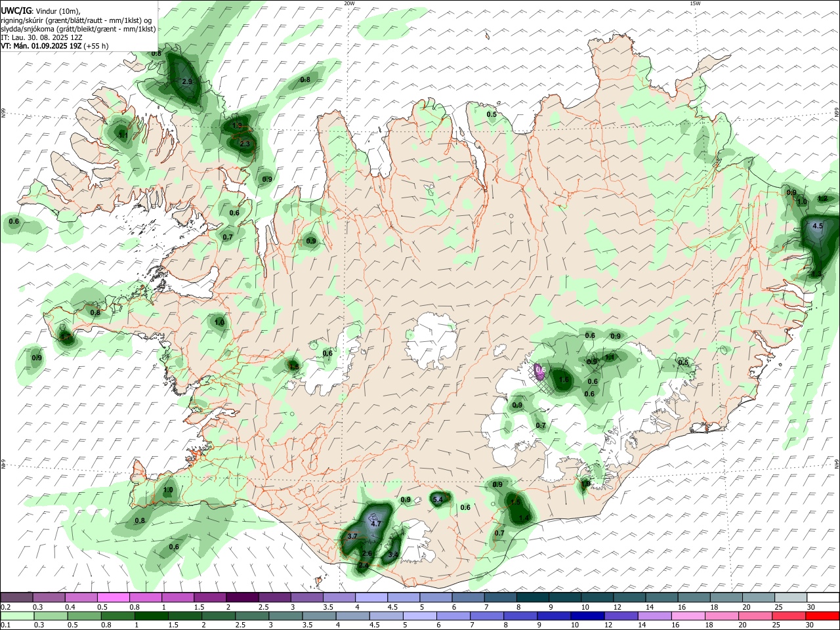
Task: Select the bright red 30 swatch ending the lower scale
Action: (x=822, y=616)
